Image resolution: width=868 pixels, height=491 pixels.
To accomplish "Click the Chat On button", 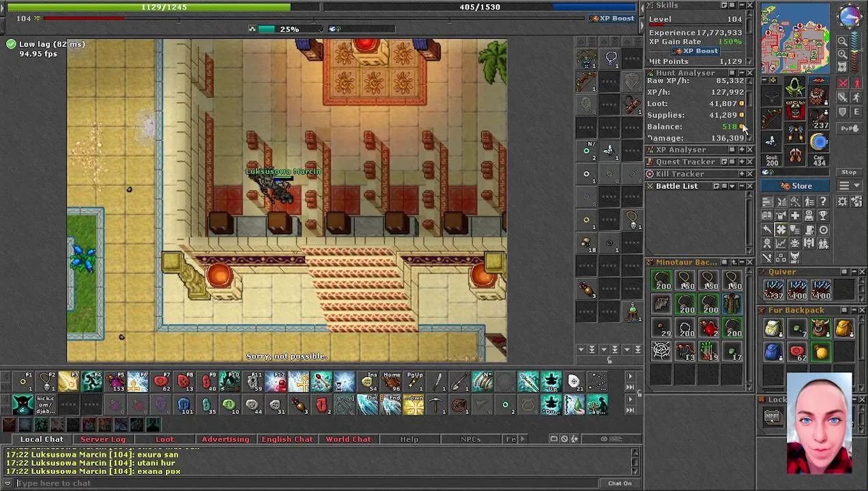I will pos(620,483).
